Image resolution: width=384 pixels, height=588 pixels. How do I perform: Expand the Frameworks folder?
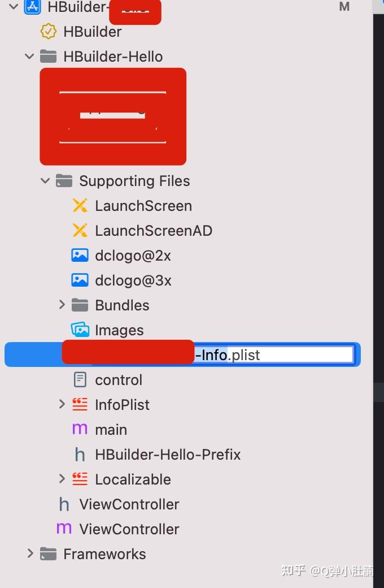point(30,554)
